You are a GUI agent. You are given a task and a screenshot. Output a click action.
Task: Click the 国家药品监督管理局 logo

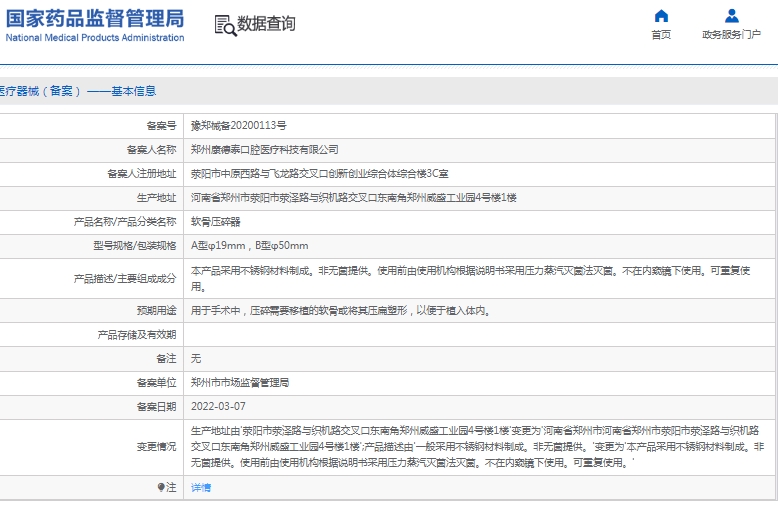click(x=95, y=19)
